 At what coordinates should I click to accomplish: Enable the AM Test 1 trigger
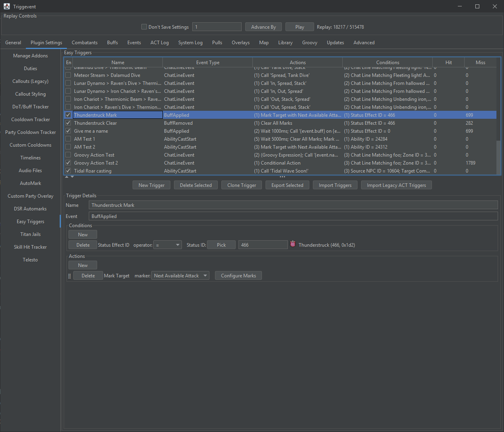[x=68, y=139]
